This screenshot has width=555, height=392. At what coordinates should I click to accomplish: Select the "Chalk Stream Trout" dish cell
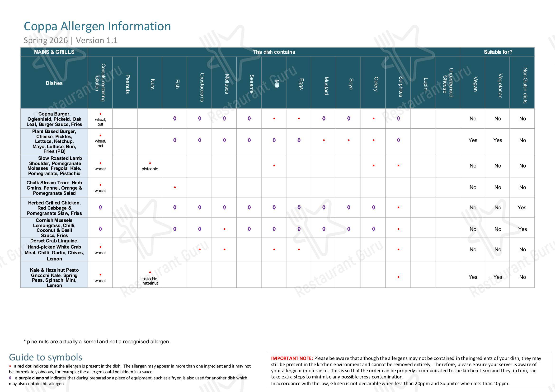(54, 187)
